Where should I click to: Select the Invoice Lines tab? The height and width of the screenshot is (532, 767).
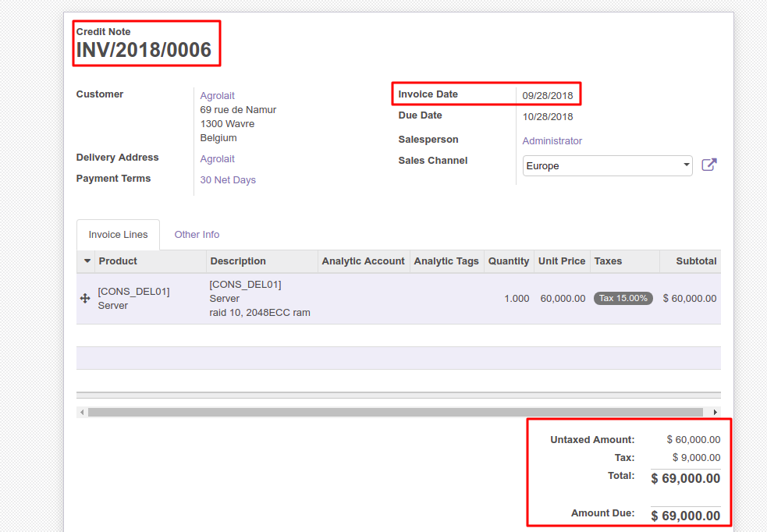[118, 234]
